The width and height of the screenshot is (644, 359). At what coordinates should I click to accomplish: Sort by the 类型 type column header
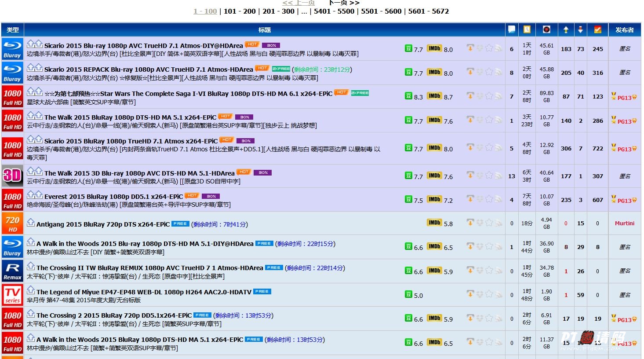pyautogui.click(x=13, y=29)
